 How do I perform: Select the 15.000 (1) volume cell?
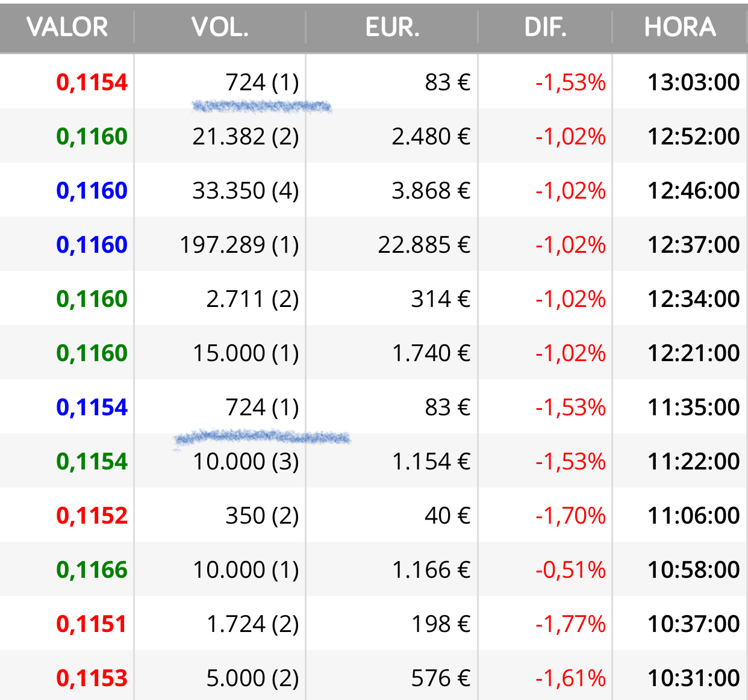tap(246, 353)
